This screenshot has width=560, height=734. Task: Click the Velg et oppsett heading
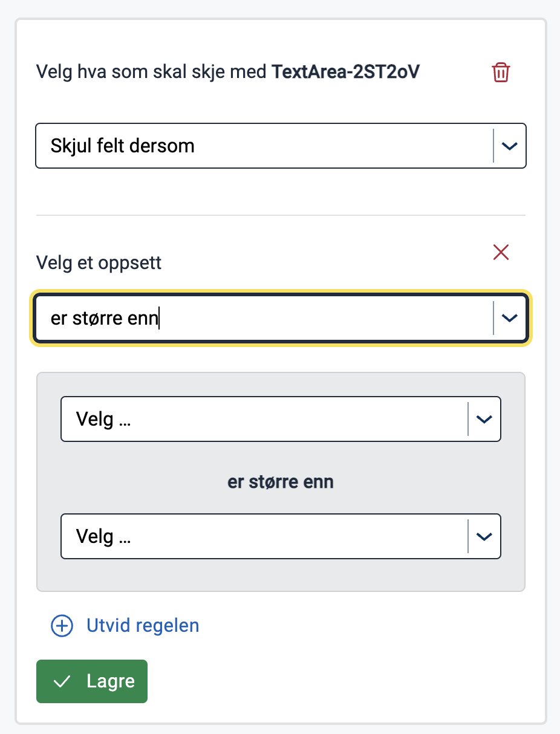click(98, 262)
